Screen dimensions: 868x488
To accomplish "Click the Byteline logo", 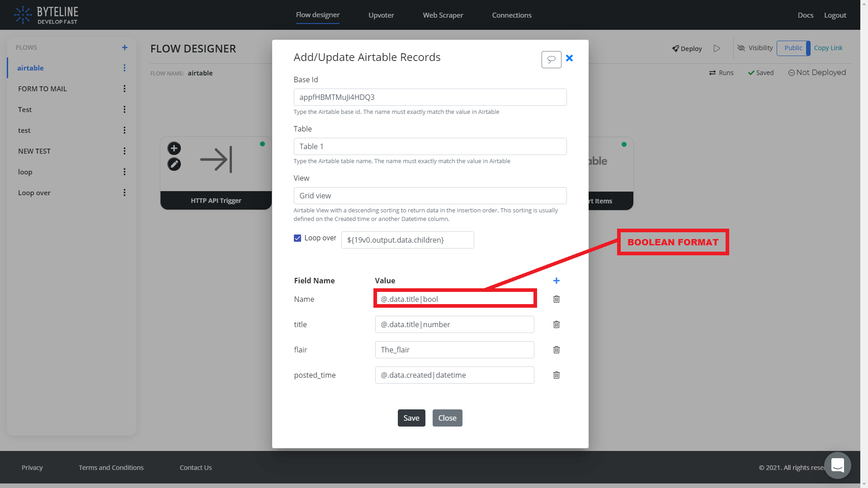I will (46, 15).
